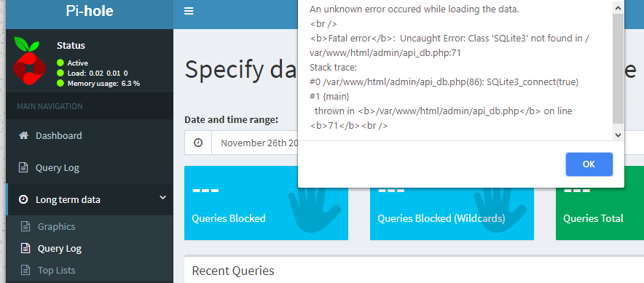Collapse the Long term data chevron

[x=163, y=198]
